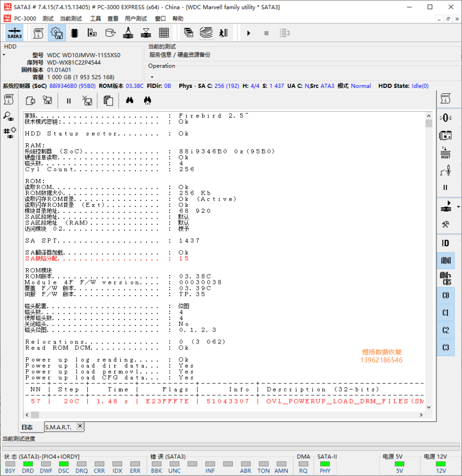Image resolution: width=462 pixels, height=476 pixels.
Task: Open the passport scroll icon in main toolbar
Action: point(38,33)
